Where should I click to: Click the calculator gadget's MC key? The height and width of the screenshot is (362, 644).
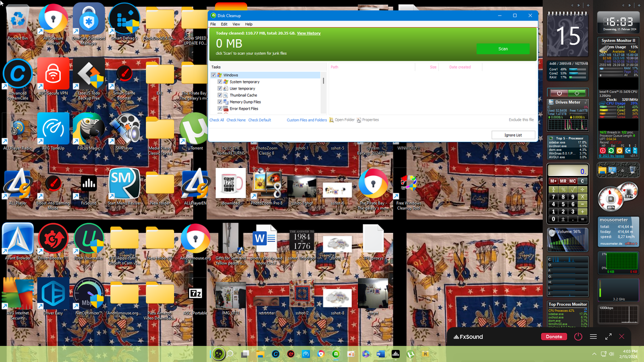click(572, 181)
